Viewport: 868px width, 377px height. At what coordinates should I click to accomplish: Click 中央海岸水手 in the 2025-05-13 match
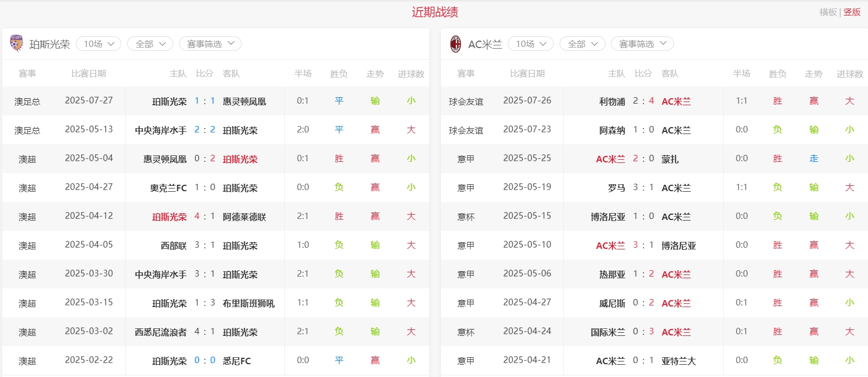tap(160, 130)
